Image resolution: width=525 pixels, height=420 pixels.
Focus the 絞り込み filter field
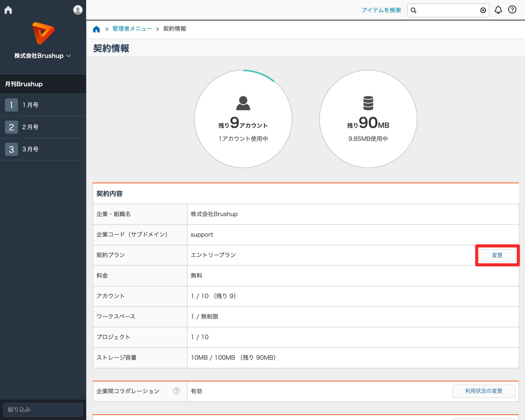coord(43,410)
